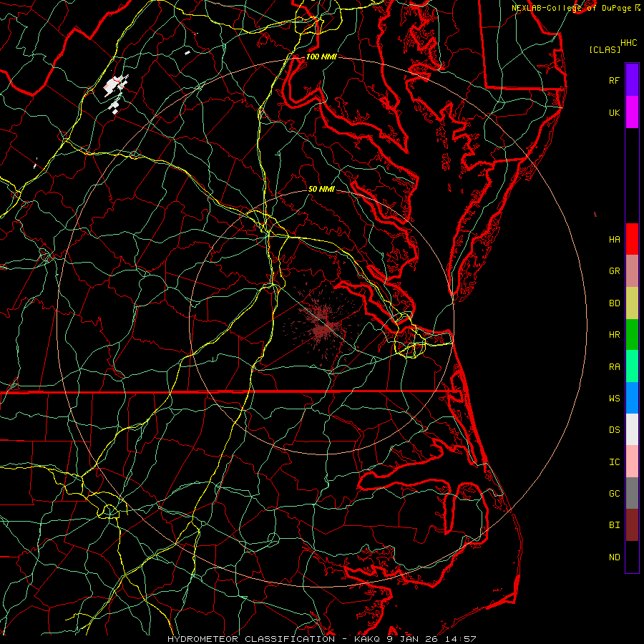Click the GC legend label
This screenshot has width=644, height=644.
614,494
